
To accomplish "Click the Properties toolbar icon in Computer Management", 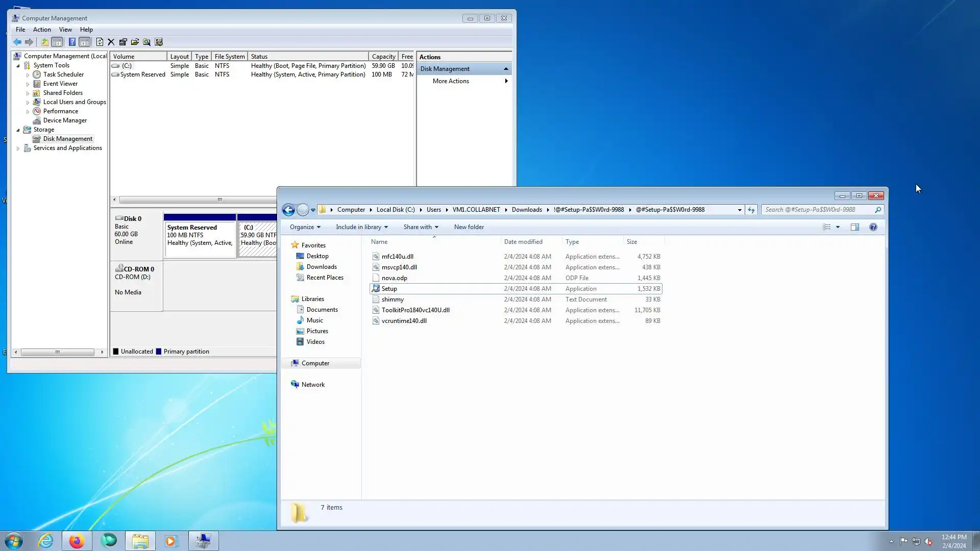I will (x=123, y=42).
